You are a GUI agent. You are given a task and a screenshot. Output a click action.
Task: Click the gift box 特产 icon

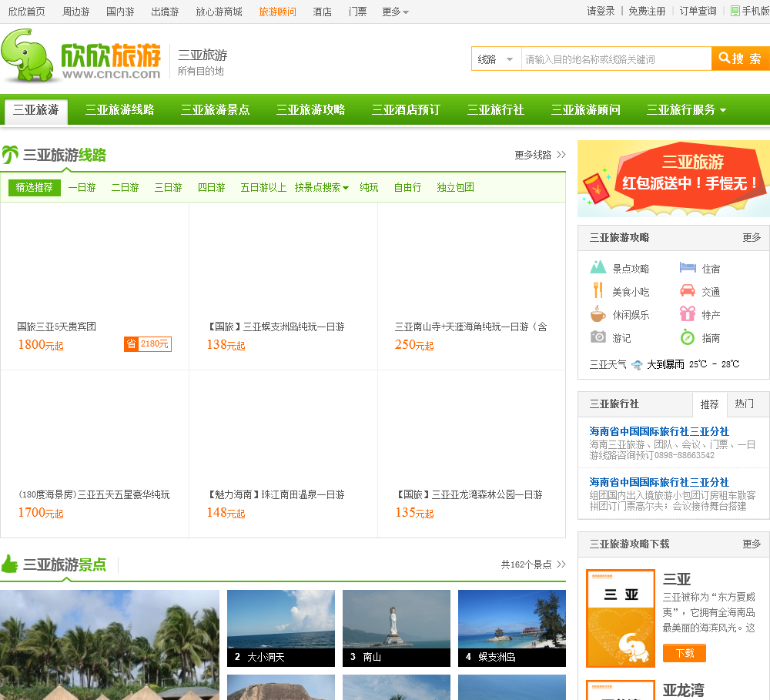(x=688, y=314)
